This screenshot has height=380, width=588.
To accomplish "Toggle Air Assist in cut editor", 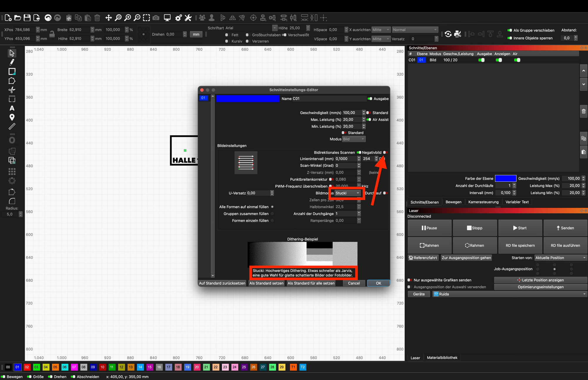I will coord(369,120).
